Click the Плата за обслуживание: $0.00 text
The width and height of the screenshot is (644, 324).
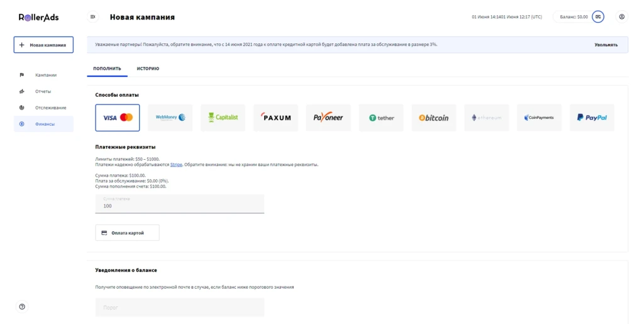(132, 181)
